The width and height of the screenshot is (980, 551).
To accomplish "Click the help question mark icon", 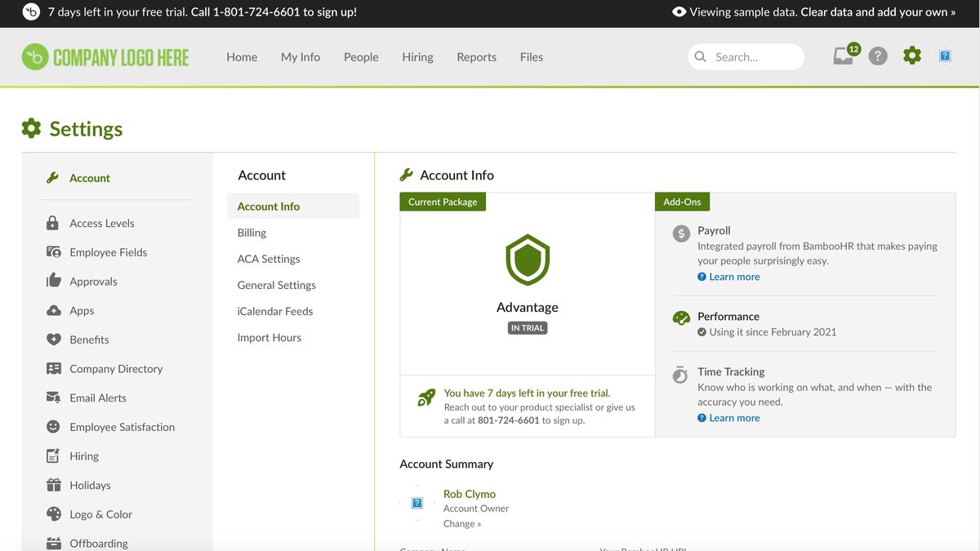I will pyautogui.click(x=877, y=56).
